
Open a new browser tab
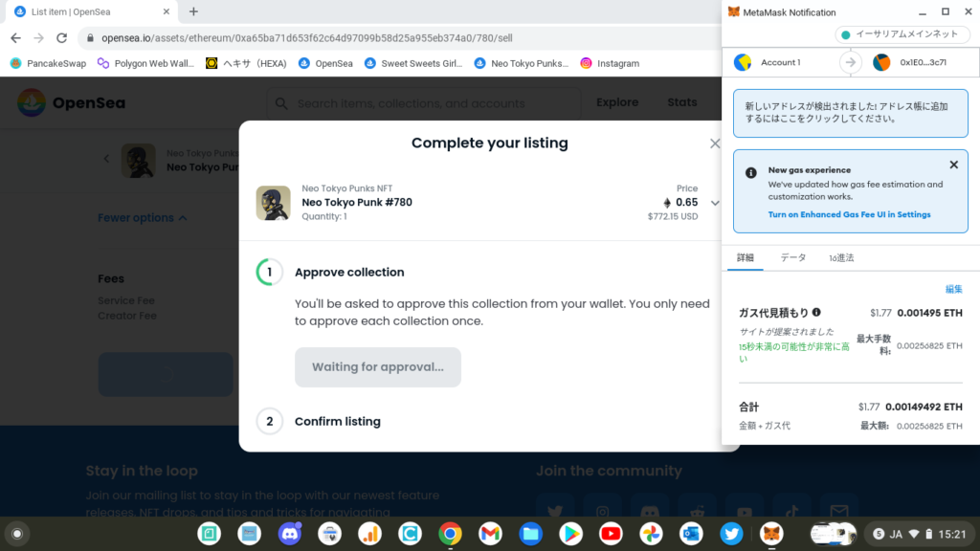point(193,11)
